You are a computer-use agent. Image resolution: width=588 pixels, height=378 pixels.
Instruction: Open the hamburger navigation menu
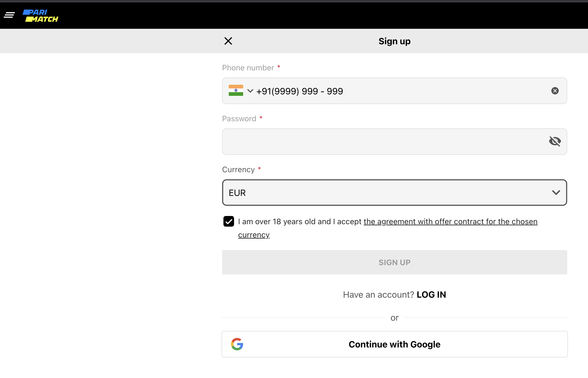point(9,15)
